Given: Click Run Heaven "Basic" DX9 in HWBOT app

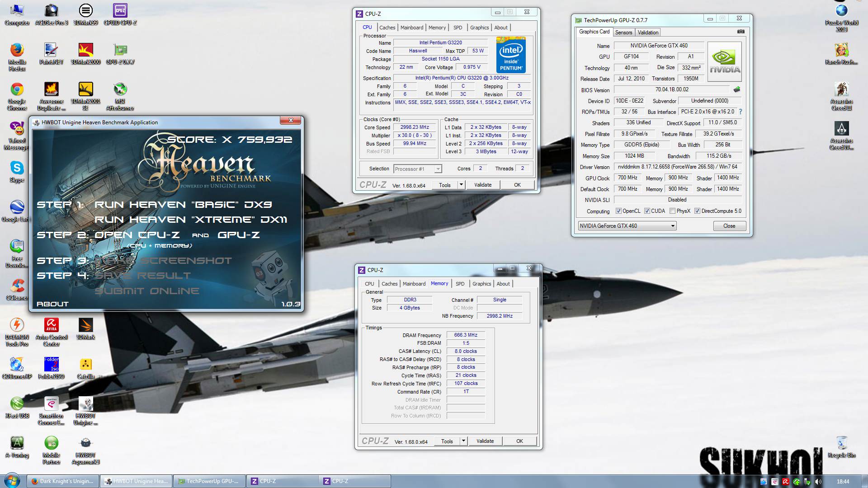Looking at the screenshot, I should coord(183,205).
